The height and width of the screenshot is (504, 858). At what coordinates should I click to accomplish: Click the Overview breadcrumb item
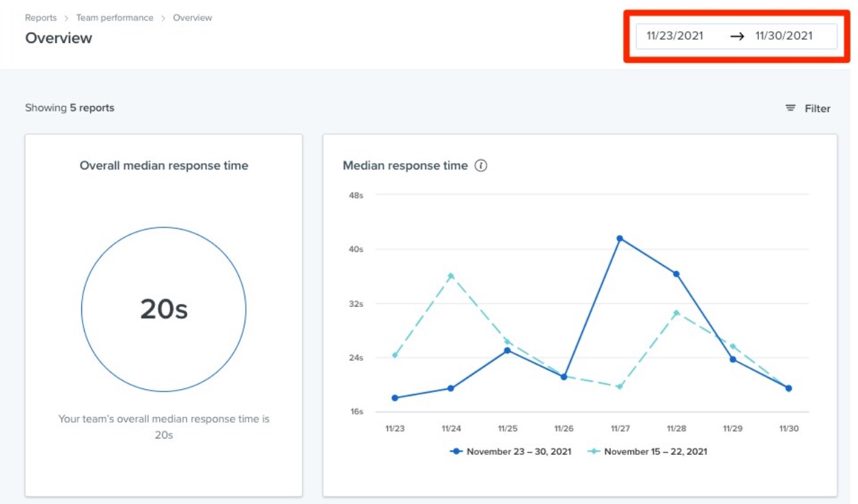pyautogui.click(x=193, y=18)
